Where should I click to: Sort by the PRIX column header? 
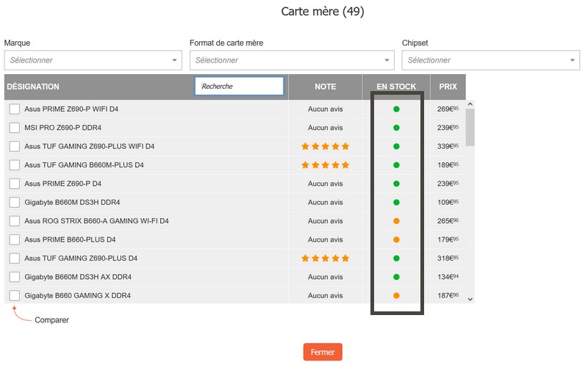[x=448, y=87]
